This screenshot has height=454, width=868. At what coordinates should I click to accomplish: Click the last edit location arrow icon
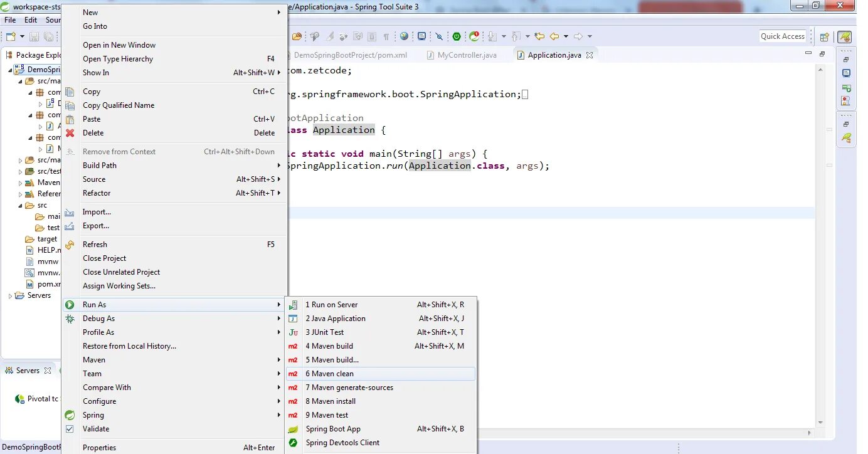click(x=539, y=36)
